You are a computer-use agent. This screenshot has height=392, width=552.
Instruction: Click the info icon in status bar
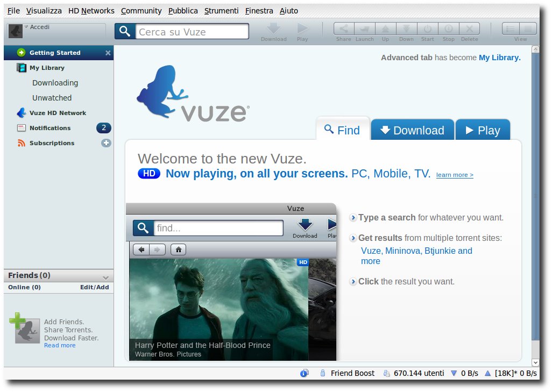pos(304,373)
